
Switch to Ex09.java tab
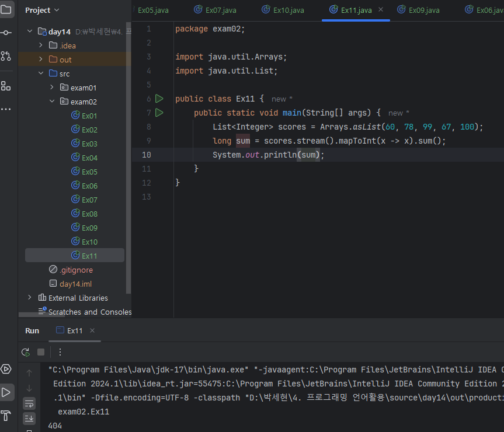(419, 11)
